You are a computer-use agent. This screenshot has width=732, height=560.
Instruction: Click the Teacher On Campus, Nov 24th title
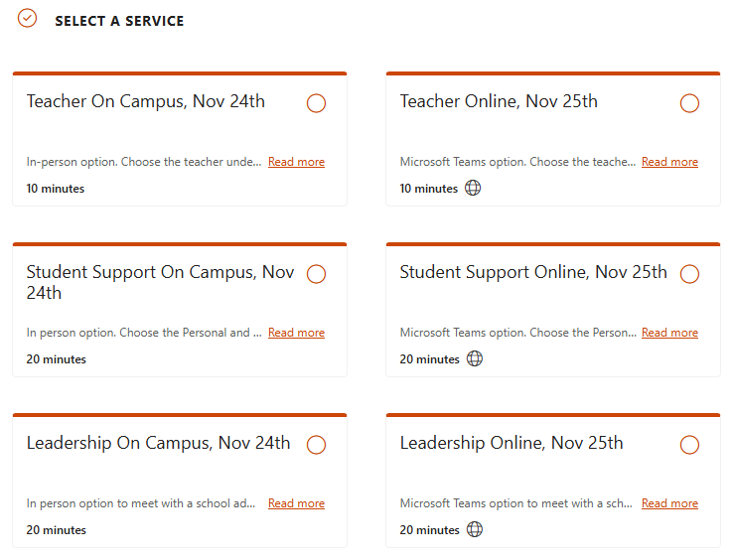click(146, 101)
